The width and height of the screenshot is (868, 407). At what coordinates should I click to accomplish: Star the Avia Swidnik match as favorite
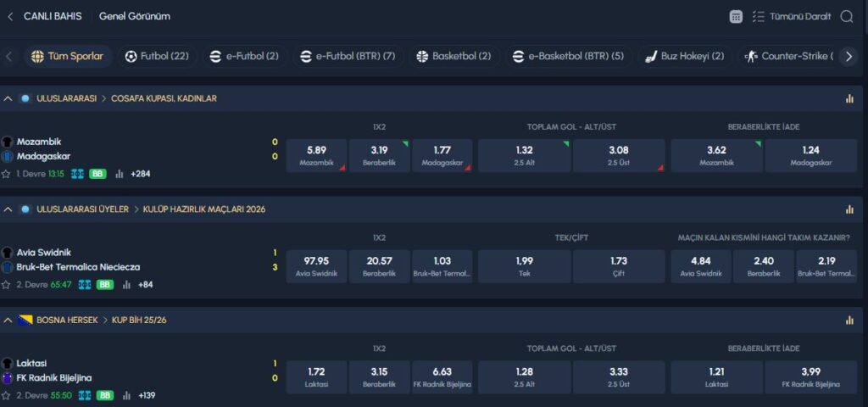click(x=7, y=285)
